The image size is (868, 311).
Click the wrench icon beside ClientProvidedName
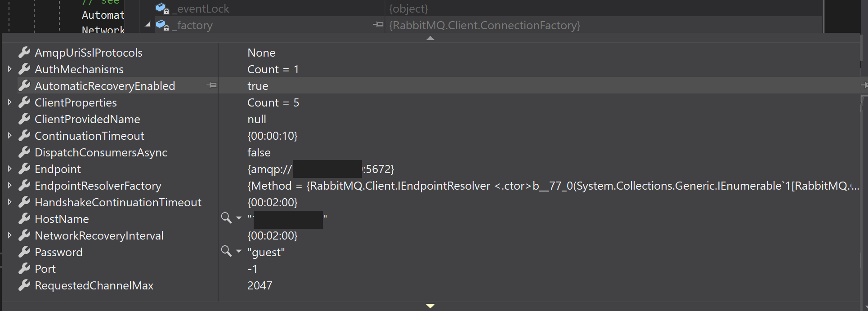[24, 119]
